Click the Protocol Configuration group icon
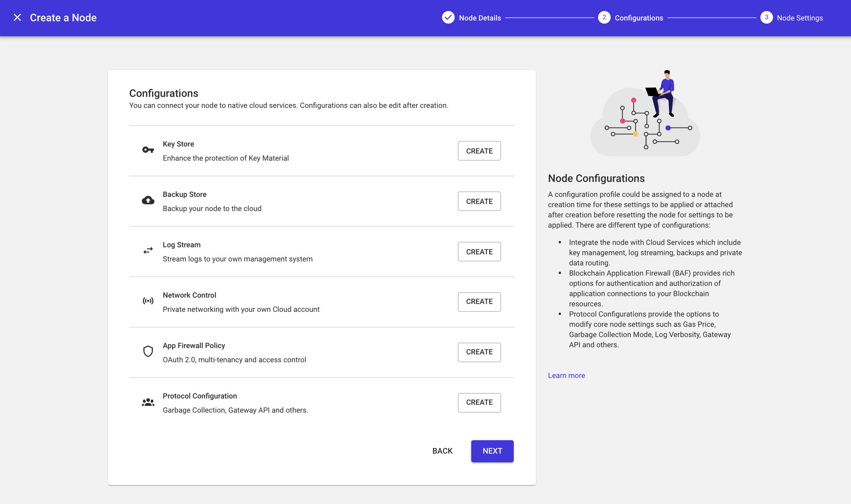851x504 pixels. (148, 402)
